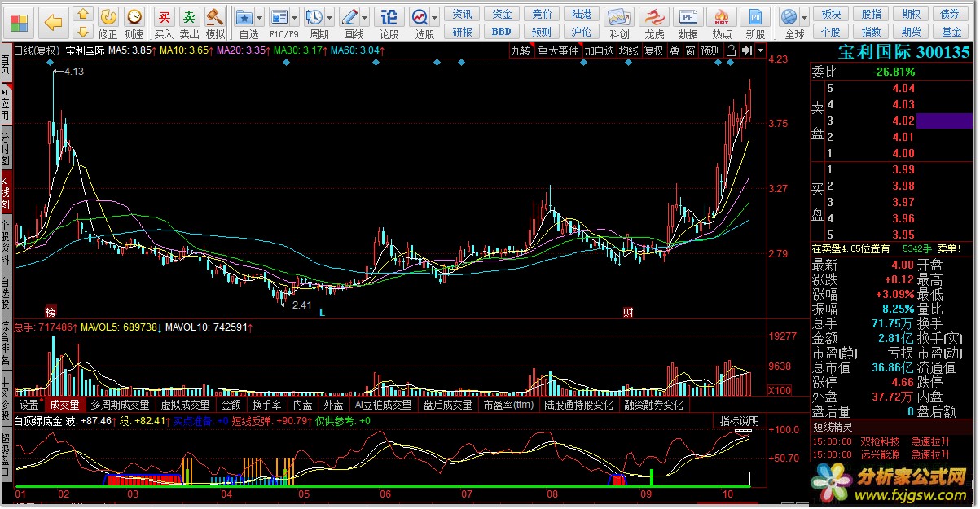The image size is (980, 509).
Task: Click the 双枪科技 alert entry
Action: coord(880,441)
